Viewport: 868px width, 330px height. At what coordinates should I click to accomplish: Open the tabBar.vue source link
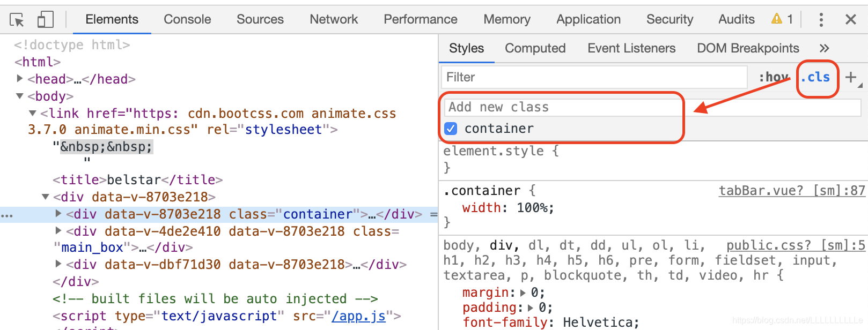tap(792, 191)
